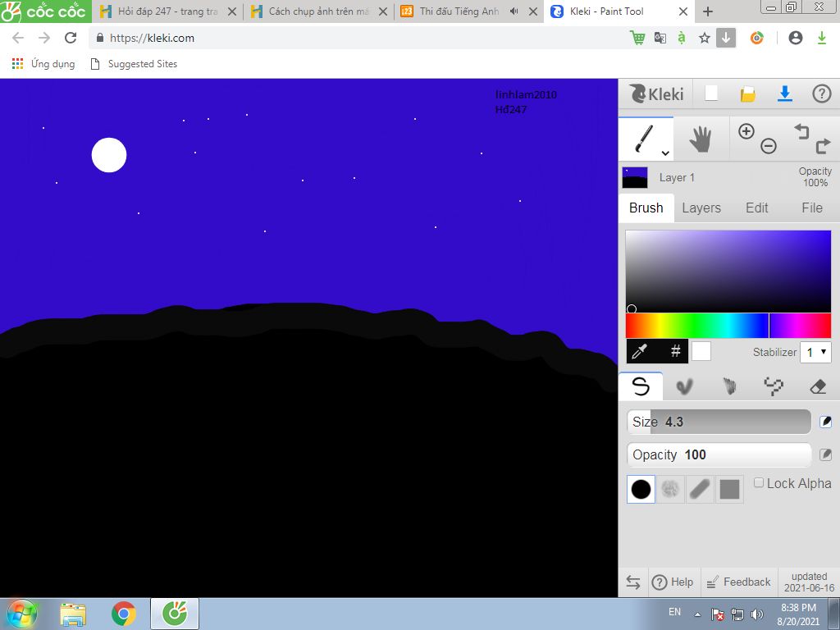The width and height of the screenshot is (840, 630).
Task: Mute audio on Thi đấu Tiếng Anh tab
Action: point(514,11)
